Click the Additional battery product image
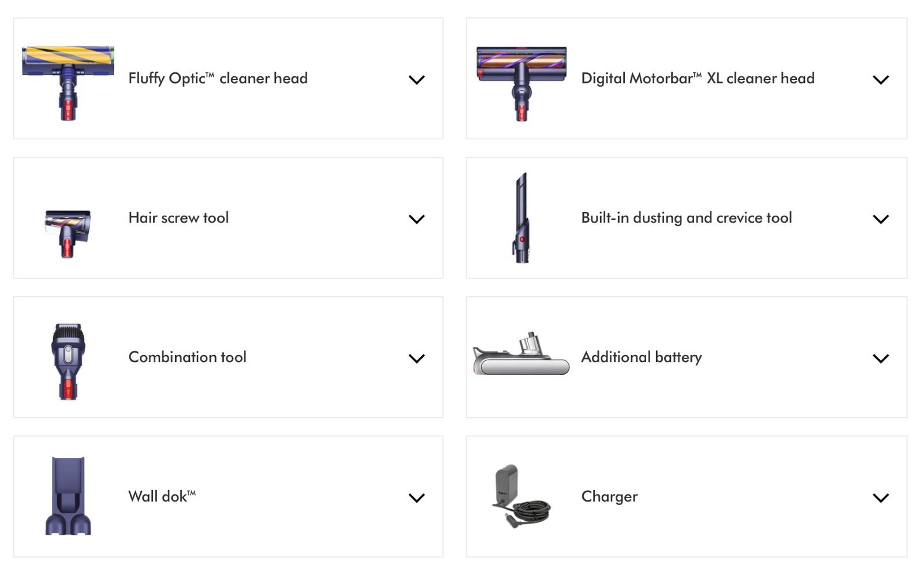Viewport: 924px width, 575px height. point(521,354)
